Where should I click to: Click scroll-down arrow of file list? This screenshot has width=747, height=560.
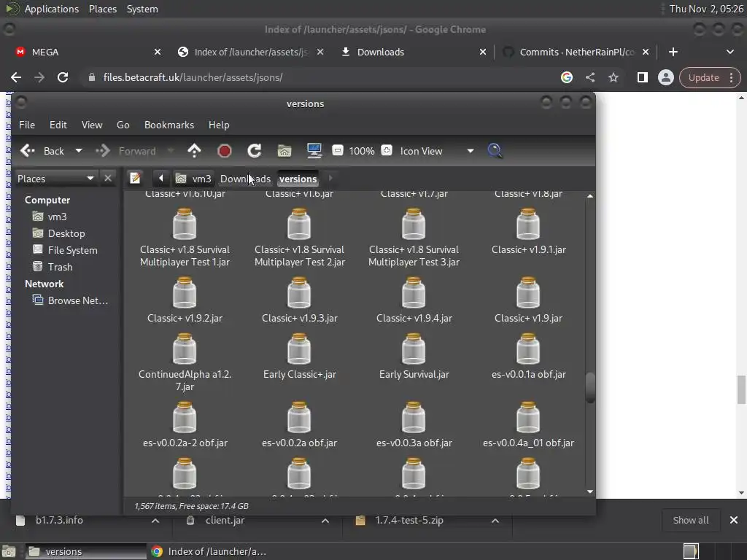click(590, 491)
